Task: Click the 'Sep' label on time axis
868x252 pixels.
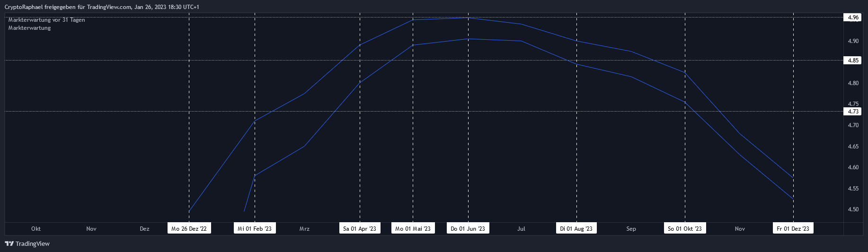Action: [631, 229]
